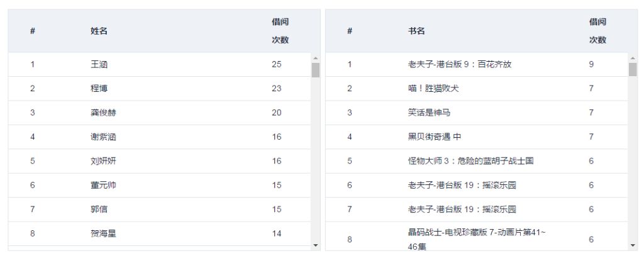This screenshot has width=644, height=258.
Task: Click 借阅次数 header in reader table
Action: (280, 31)
